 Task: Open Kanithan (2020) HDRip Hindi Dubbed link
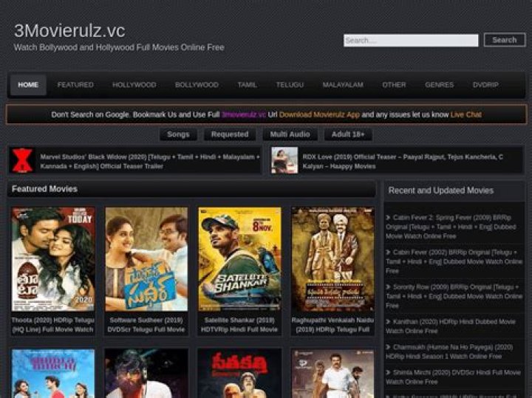pos(451,326)
